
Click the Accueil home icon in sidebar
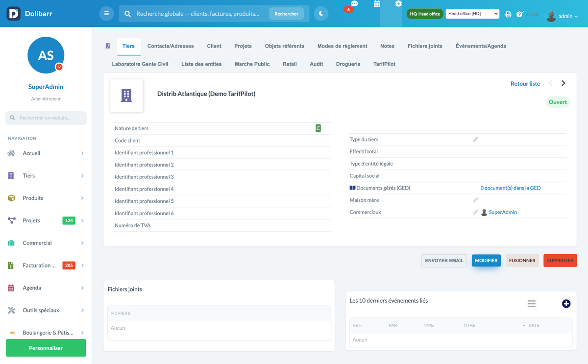(x=11, y=153)
